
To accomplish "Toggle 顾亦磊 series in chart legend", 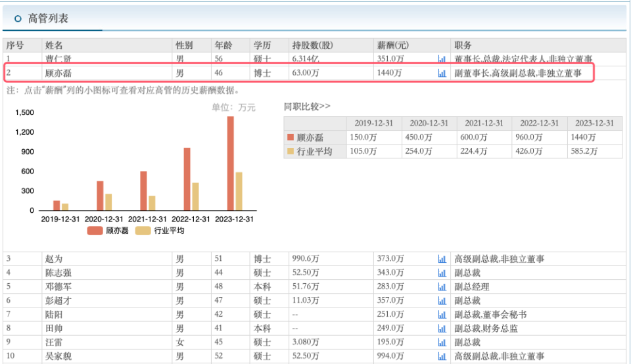I will tap(108, 231).
